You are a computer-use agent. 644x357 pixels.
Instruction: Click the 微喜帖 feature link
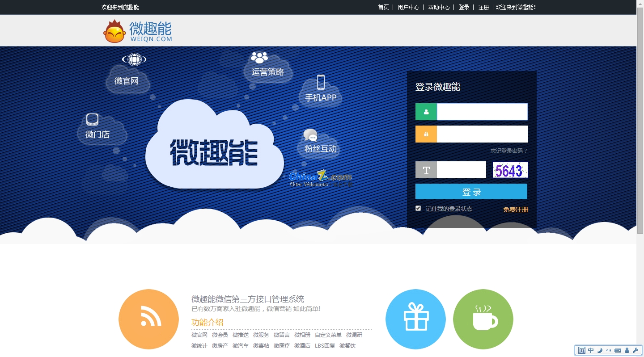[261, 346]
